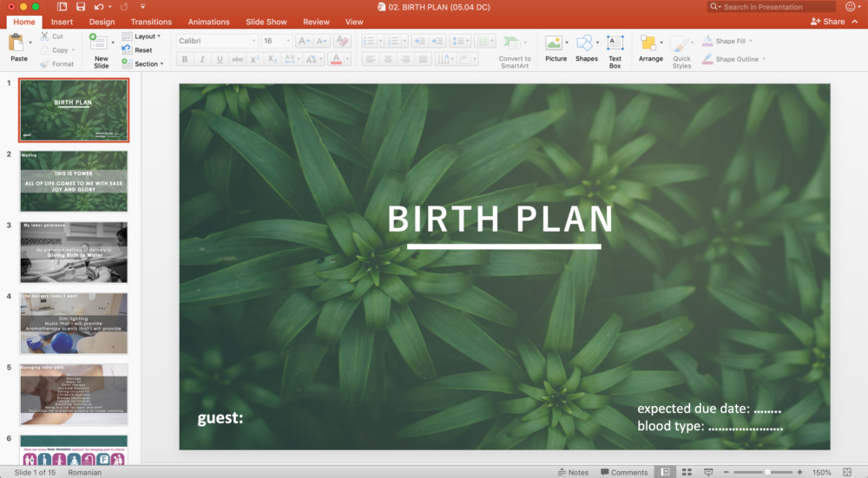Viewport: 868px width, 478px height.
Task: Justify the text alignment
Action: [423, 59]
